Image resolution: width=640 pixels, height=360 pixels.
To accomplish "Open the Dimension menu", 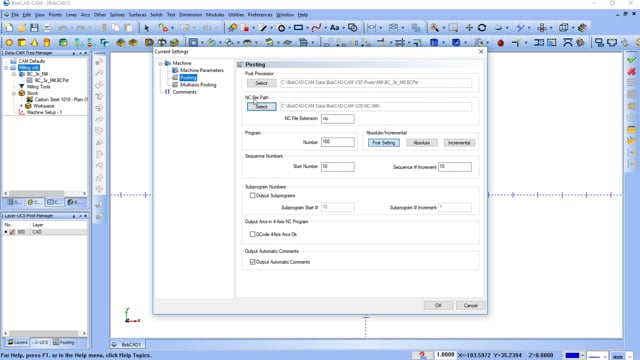I will pyautogui.click(x=190, y=15).
